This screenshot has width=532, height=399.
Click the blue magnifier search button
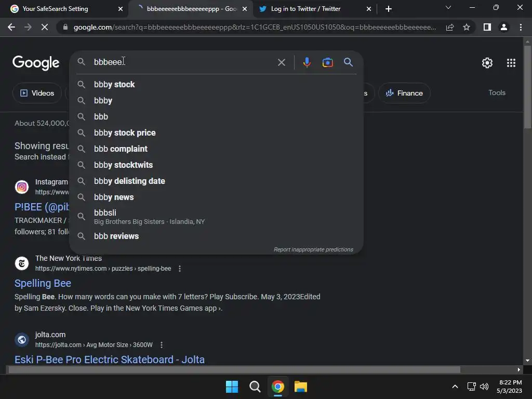coord(348,62)
